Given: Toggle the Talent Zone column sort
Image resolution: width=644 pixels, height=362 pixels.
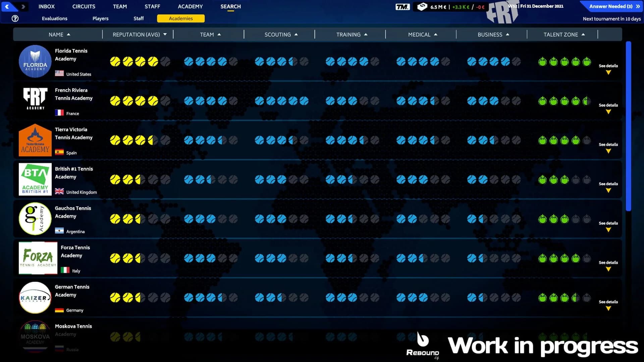Looking at the screenshot, I should pyautogui.click(x=584, y=34).
